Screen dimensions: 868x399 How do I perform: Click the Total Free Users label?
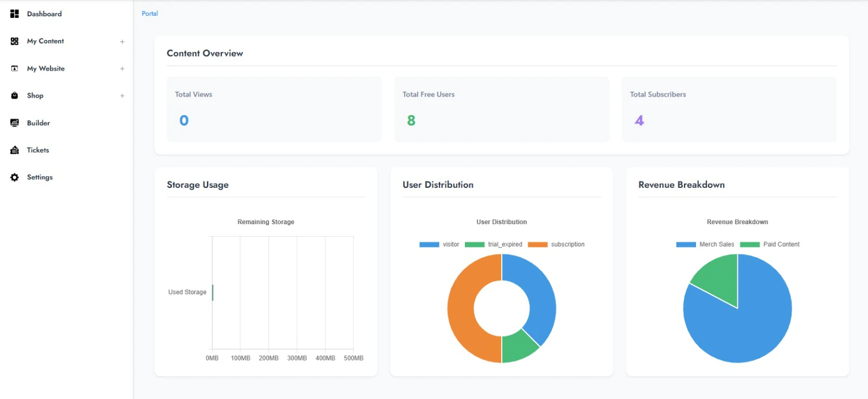[x=429, y=94]
